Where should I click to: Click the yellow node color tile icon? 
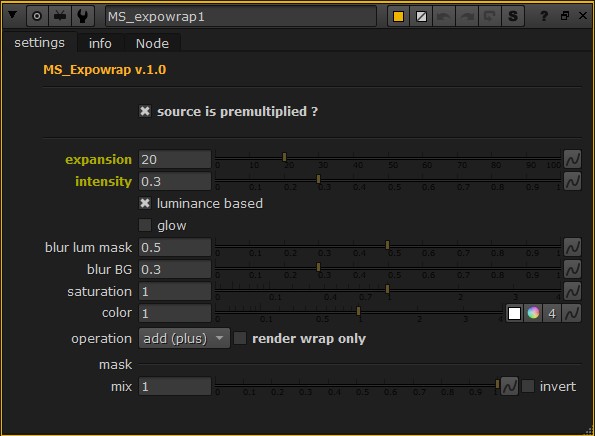398,16
